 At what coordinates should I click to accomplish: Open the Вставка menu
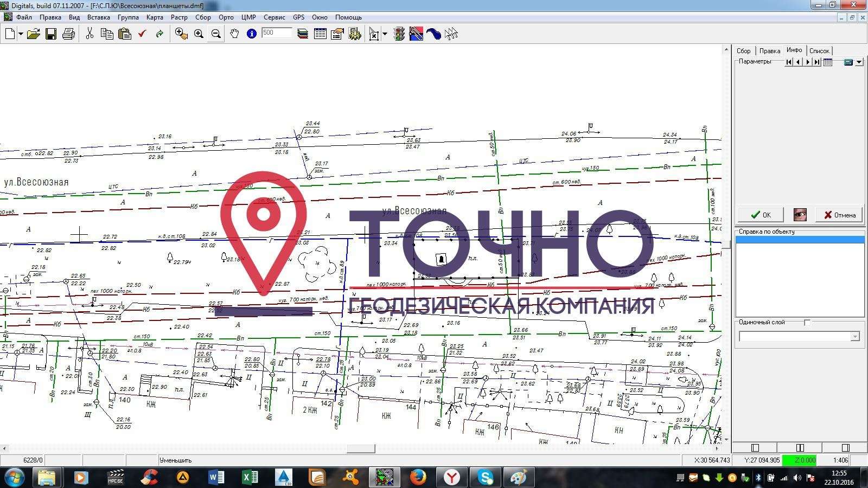[99, 17]
